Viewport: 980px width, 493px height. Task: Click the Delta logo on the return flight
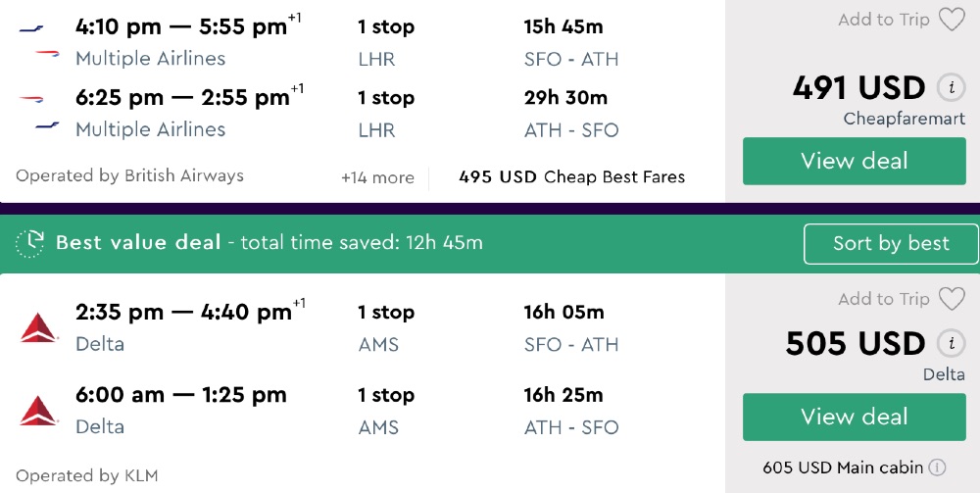click(39, 411)
